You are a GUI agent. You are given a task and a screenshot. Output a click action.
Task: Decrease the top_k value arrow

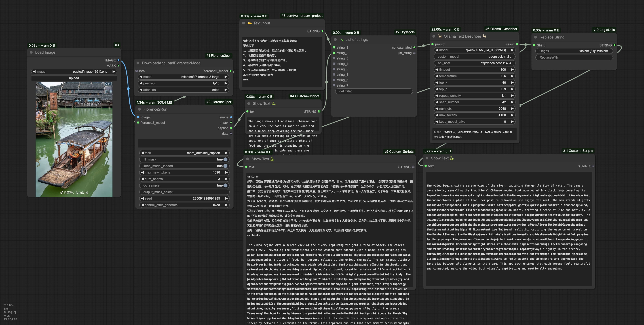pos(437,82)
